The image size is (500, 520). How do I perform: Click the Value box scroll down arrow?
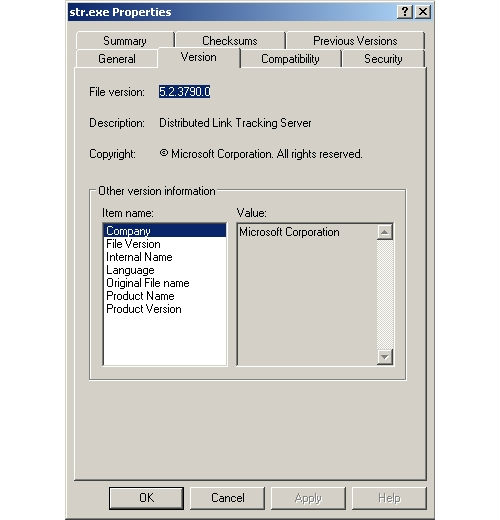(x=385, y=357)
